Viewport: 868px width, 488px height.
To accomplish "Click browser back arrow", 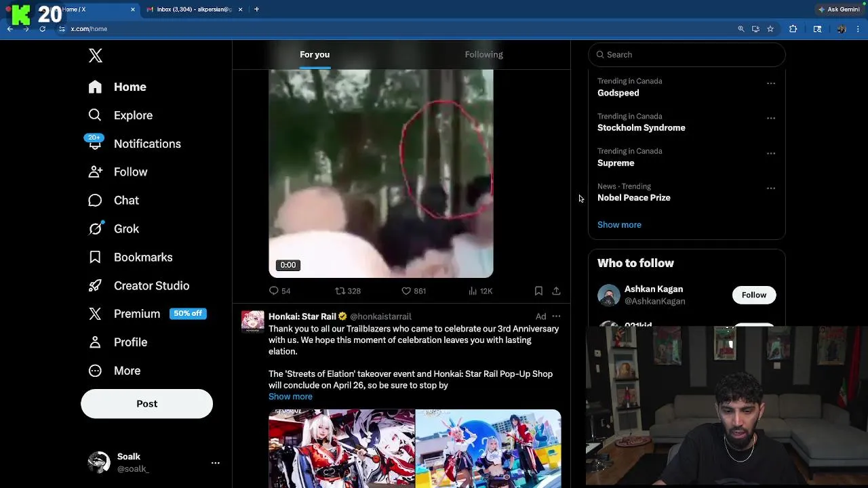I will 10,29.
